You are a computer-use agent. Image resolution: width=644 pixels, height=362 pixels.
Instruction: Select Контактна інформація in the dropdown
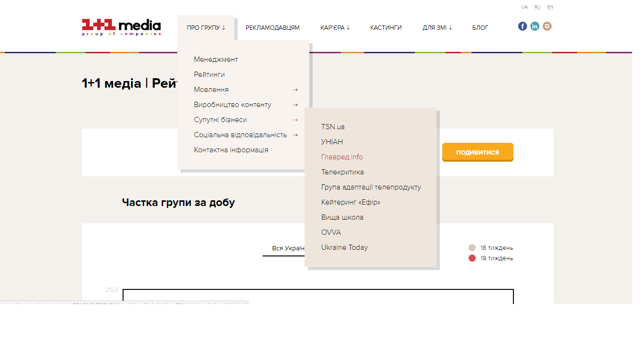click(231, 150)
